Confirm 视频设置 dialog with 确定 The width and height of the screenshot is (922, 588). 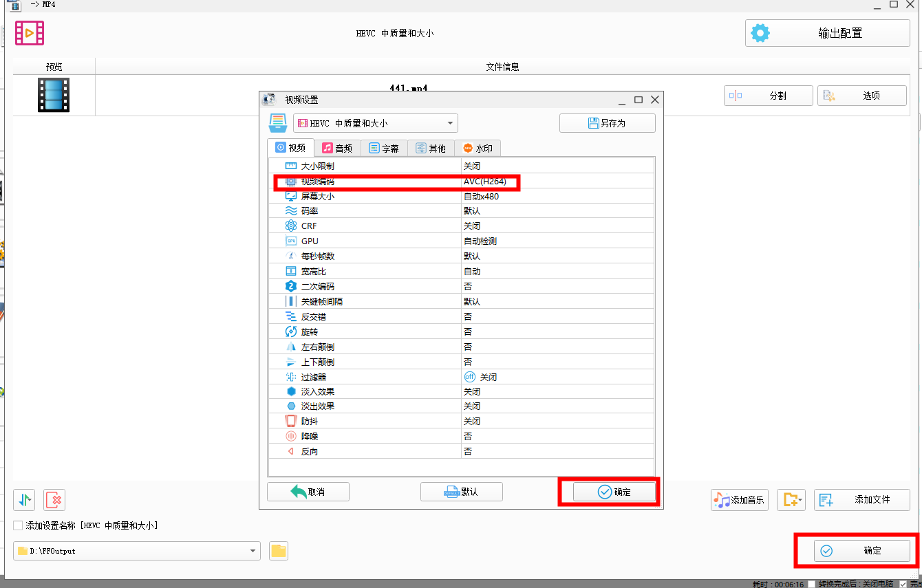(614, 492)
